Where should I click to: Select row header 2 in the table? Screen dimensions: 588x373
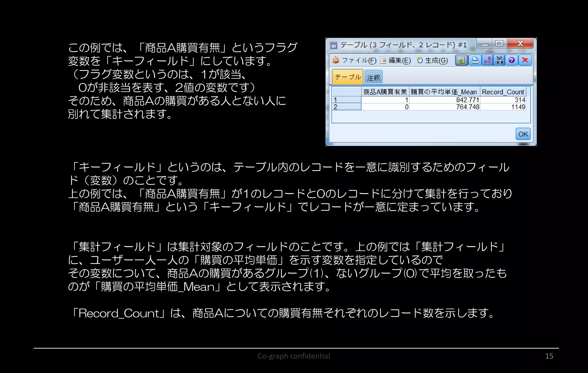point(347,107)
